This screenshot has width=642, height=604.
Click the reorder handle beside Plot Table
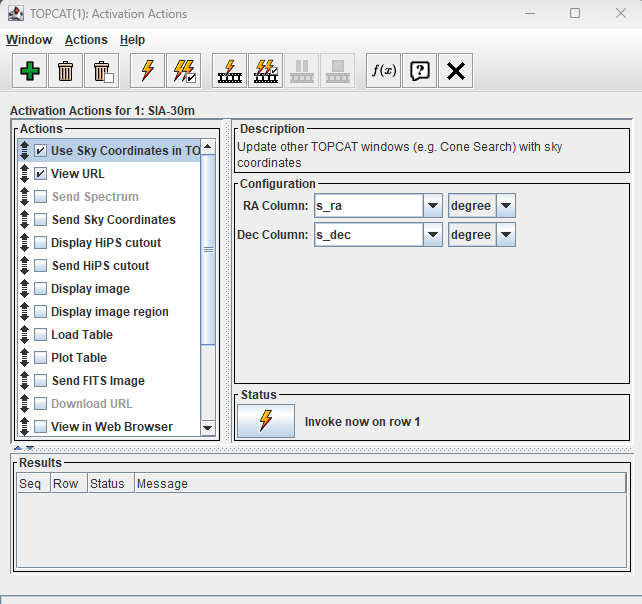[x=25, y=357]
